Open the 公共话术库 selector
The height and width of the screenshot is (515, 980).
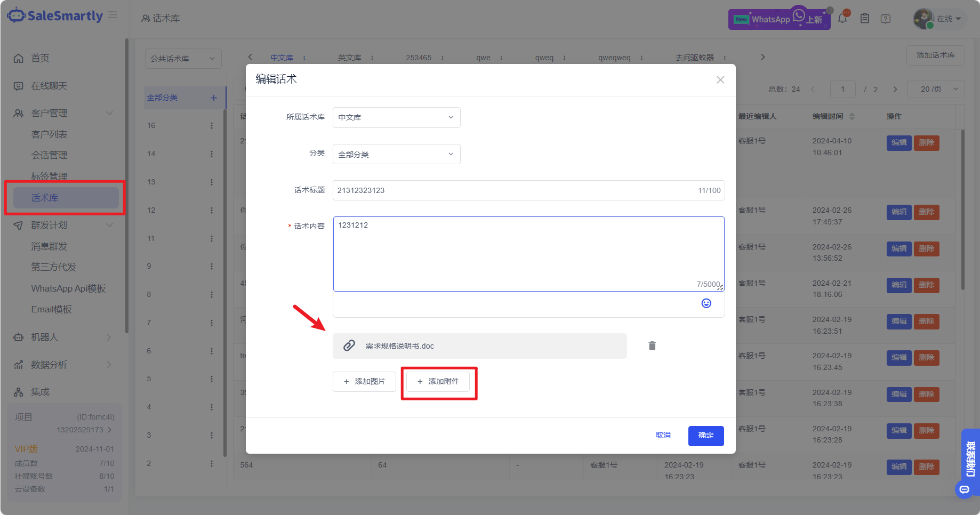[x=183, y=59]
